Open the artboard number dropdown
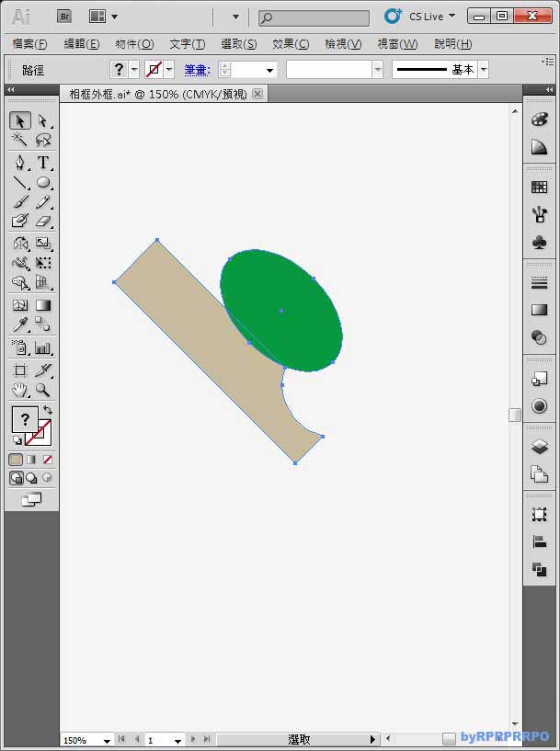This screenshot has height=751, width=560. [x=177, y=741]
